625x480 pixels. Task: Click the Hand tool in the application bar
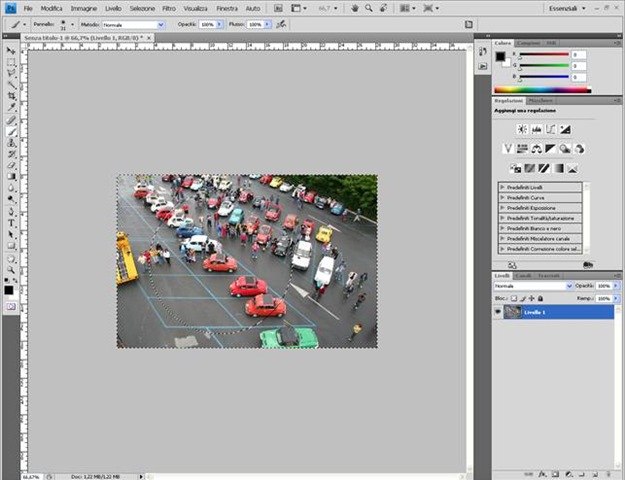tap(354, 8)
